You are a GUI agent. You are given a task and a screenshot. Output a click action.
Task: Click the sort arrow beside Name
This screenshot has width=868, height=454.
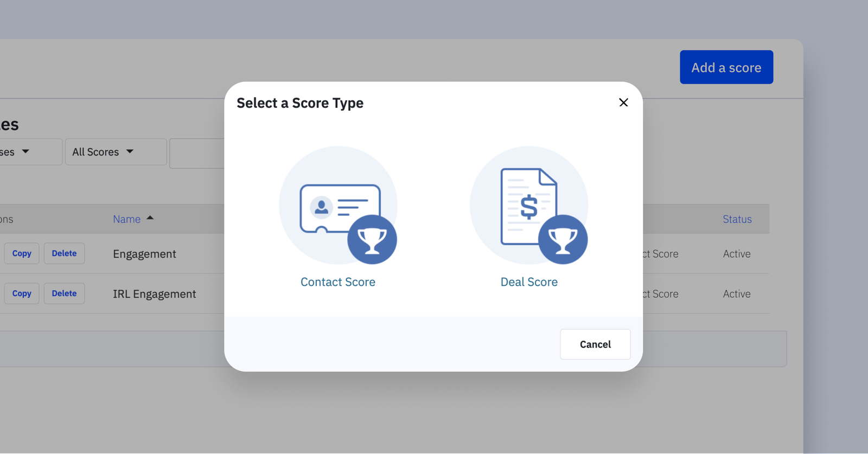coord(150,218)
